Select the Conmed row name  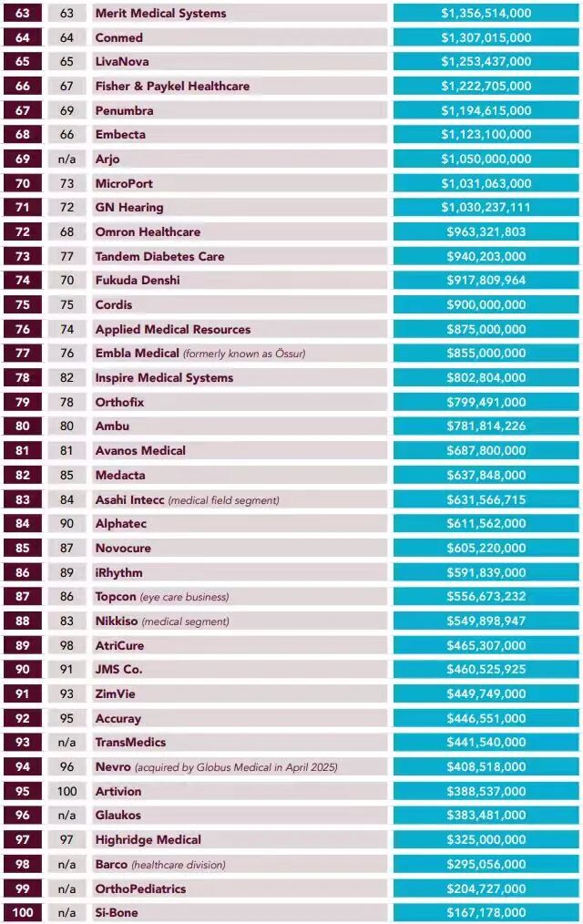118,37
